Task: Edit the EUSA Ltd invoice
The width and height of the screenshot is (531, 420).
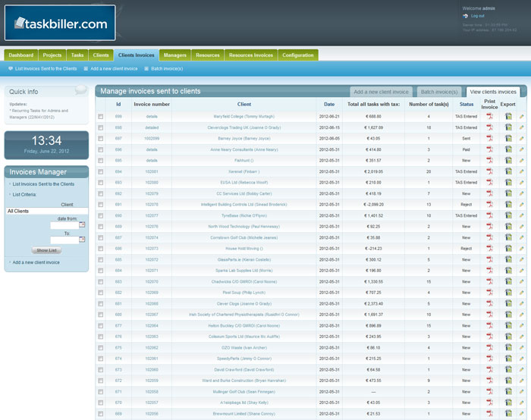Action: (522, 183)
